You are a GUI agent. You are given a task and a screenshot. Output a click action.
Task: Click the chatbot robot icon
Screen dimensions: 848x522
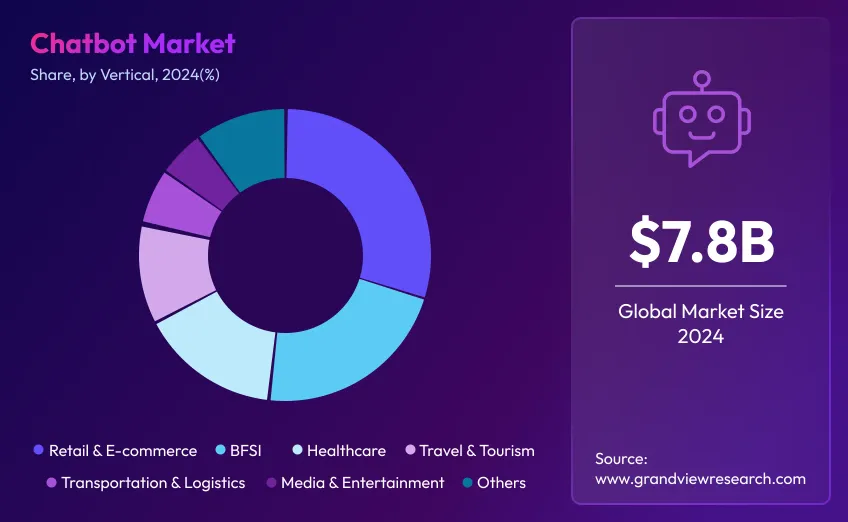coord(701,118)
